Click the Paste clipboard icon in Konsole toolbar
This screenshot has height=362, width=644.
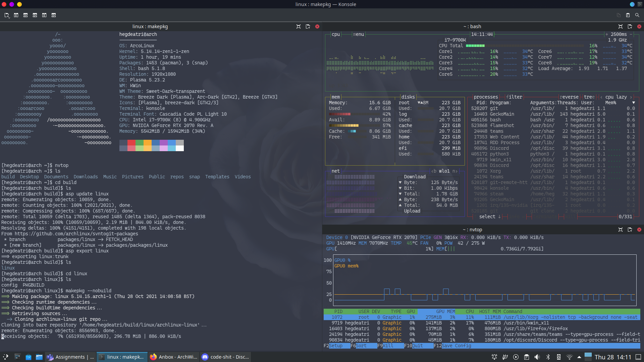click(x=628, y=15)
